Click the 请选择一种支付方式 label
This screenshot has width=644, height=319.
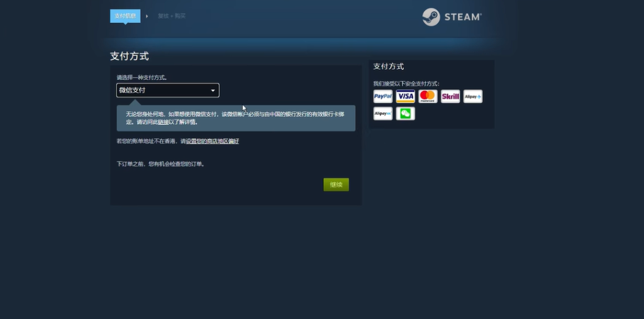tap(142, 77)
